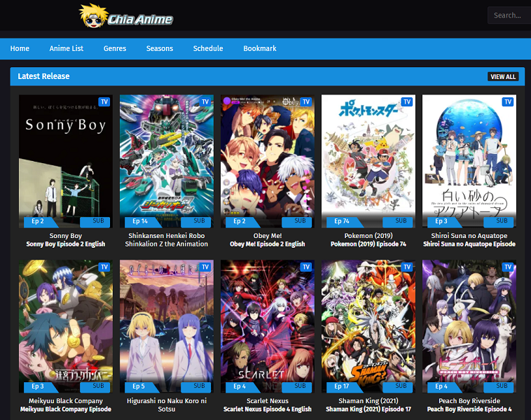Click Peach Boy Riverside Episode 4 link
531x420 pixels.
point(469,409)
